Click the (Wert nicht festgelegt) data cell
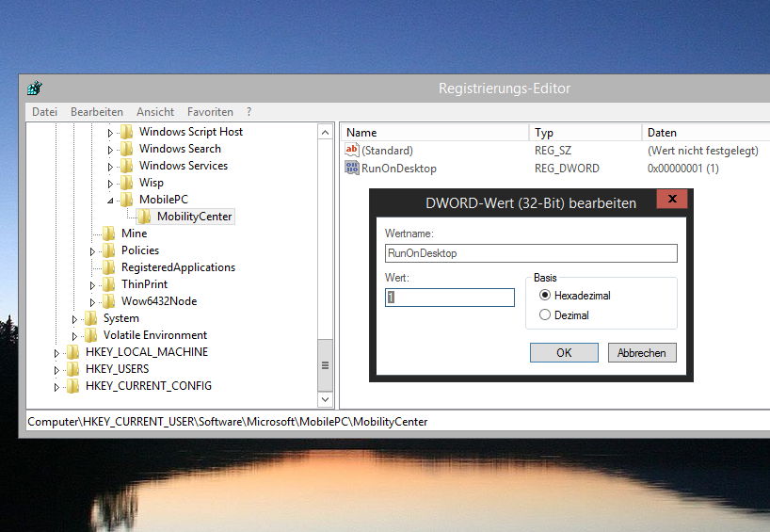 (703, 151)
